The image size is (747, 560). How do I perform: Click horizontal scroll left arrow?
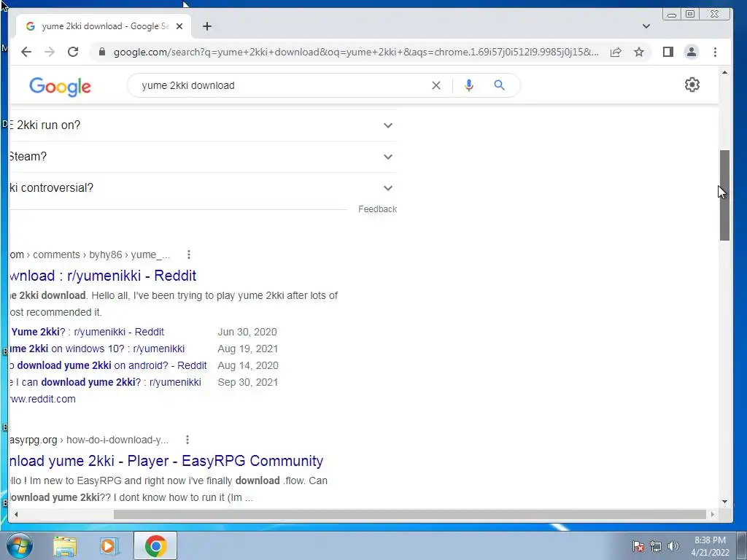(x=16, y=514)
